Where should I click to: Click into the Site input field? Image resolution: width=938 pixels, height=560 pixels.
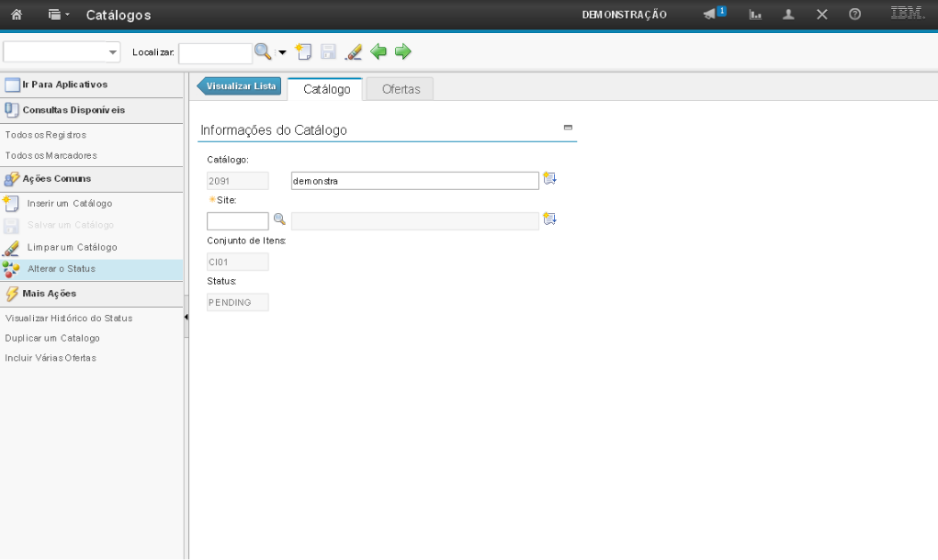237,220
